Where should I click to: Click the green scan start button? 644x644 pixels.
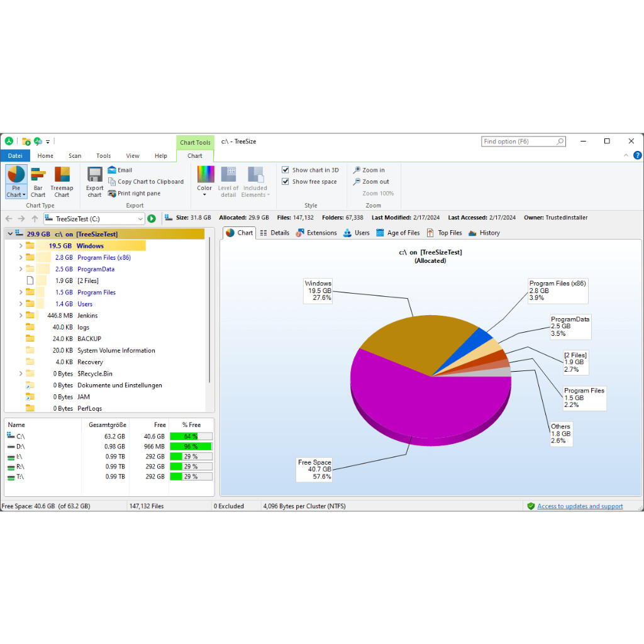(x=152, y=219)
